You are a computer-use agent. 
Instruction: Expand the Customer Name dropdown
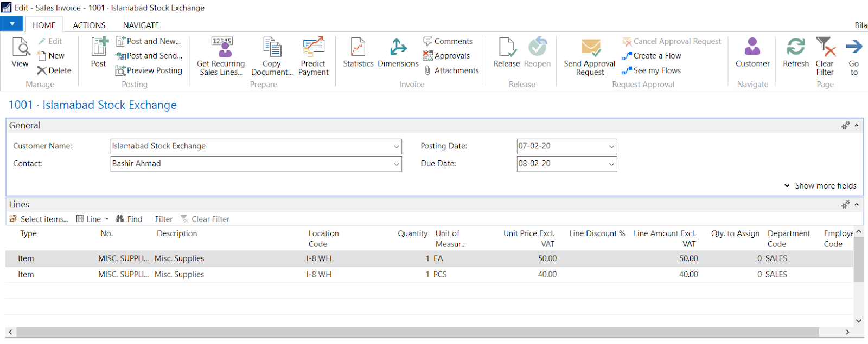pyautogui.click(x=397, y=147)
